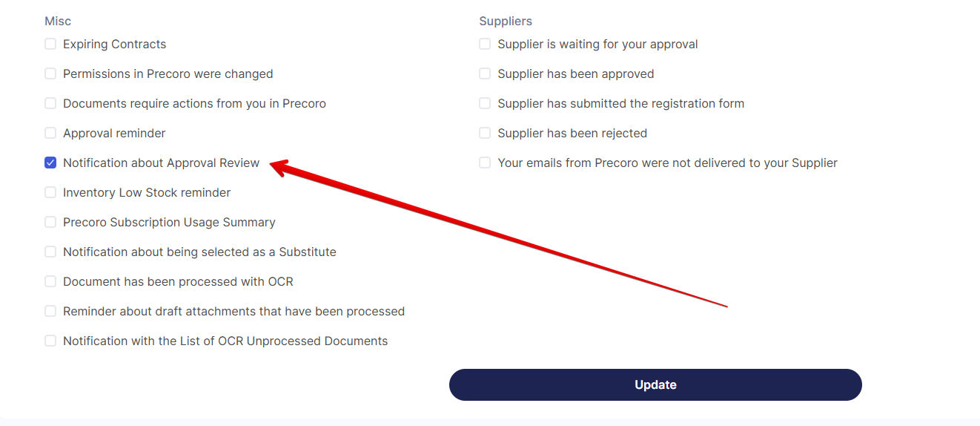
Task: Check Permissions in Precoro were changed
Action: [50, 74]
